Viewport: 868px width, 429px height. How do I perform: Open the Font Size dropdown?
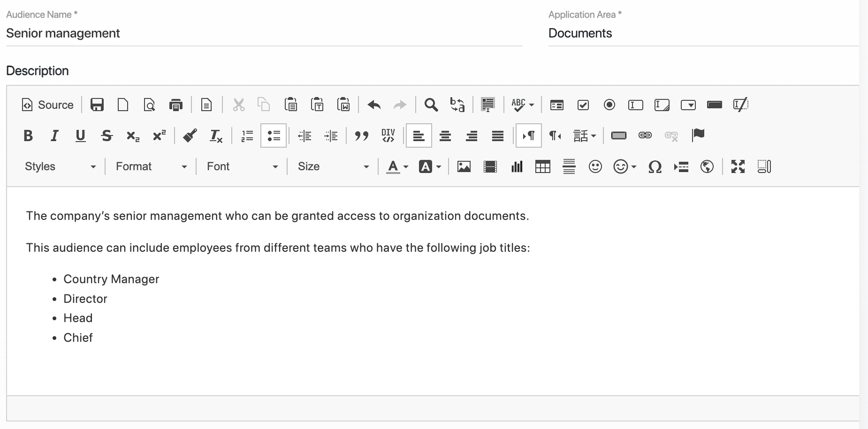tap(333, 166)
